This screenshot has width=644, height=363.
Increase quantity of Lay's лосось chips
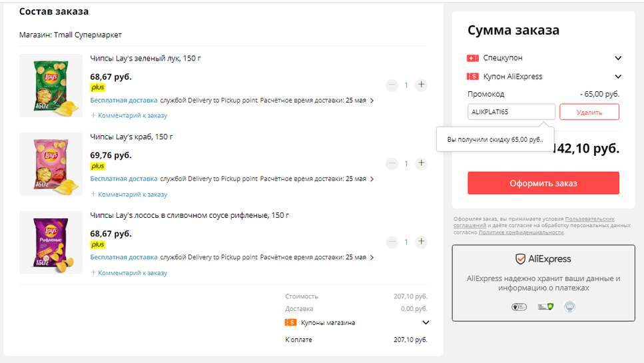[x=421, y=242]
